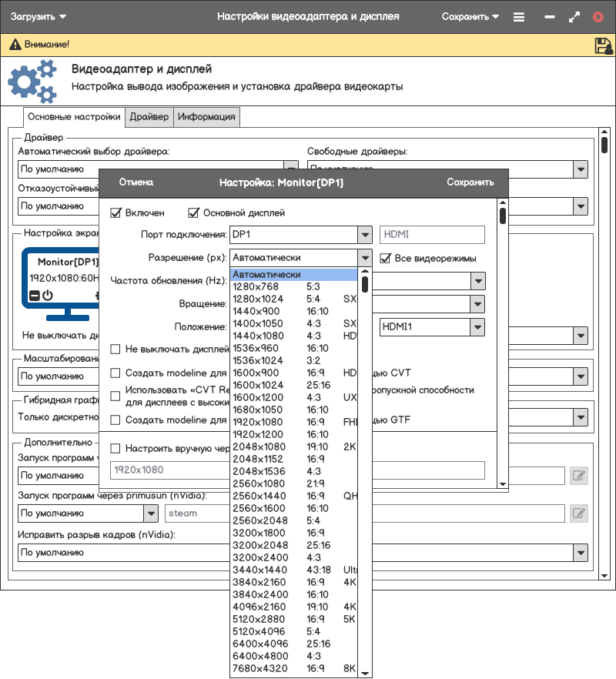Select 1920x1080 from the resolution list
The width and height of the screenshot is (616, 679).
(258, 422)
